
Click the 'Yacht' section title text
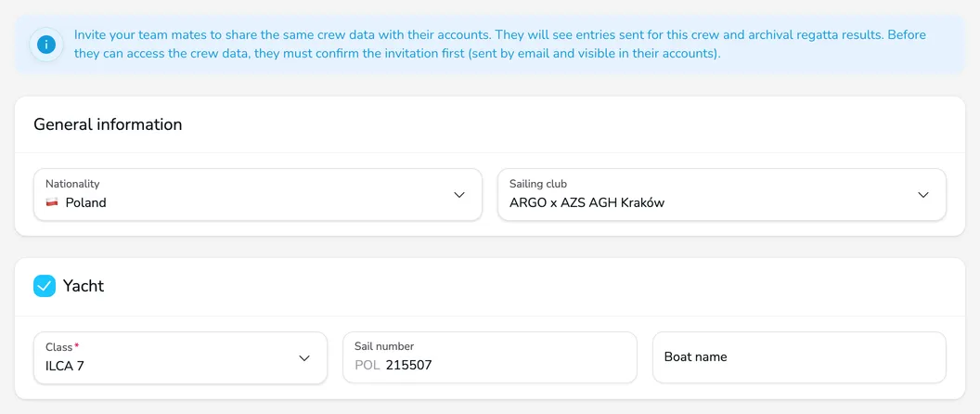pos(84,287)
